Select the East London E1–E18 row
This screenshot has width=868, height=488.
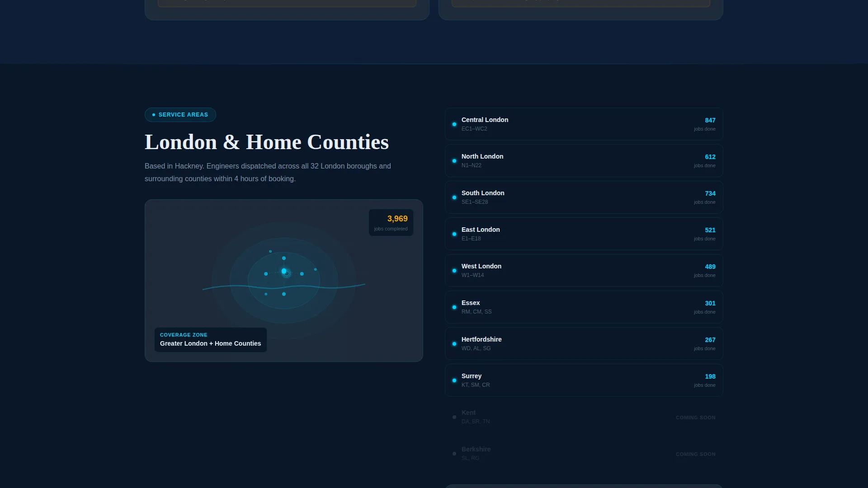(x=584, y=234)
